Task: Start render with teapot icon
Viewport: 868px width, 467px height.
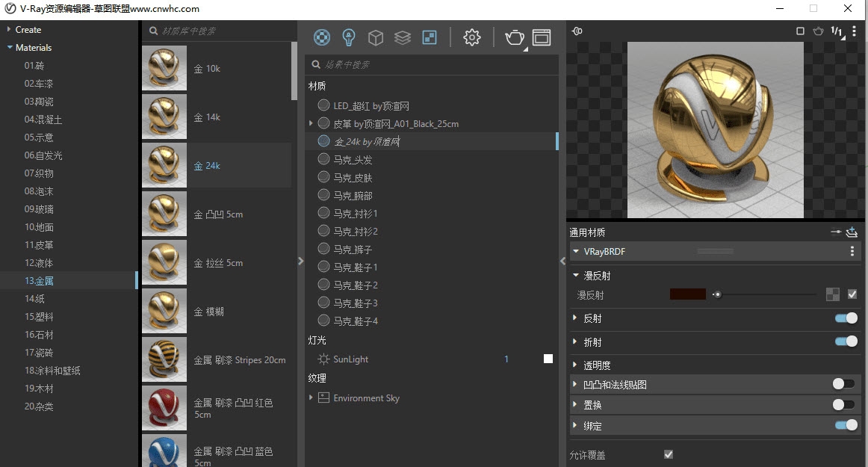Action: coord(514,37)
